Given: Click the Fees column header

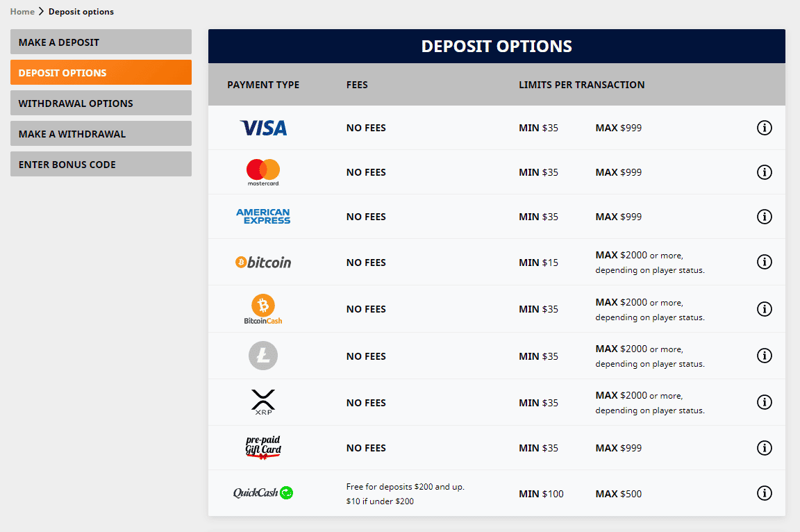Looking at the screenshot, I should point(357,85).
